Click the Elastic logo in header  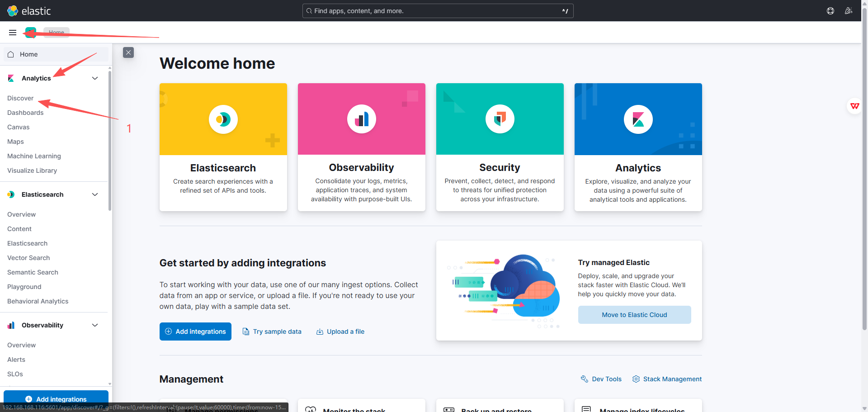(x=29, y=11)
